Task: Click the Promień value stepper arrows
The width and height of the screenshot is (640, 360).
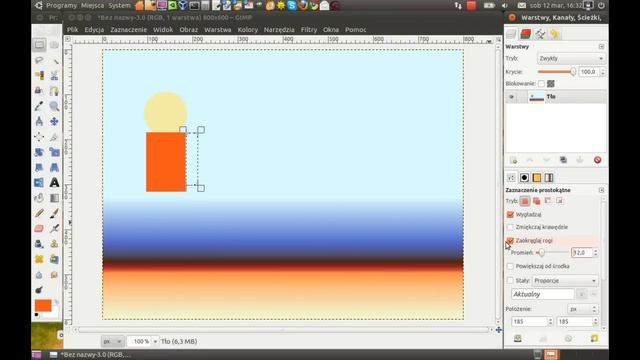Action: point(596,253)
